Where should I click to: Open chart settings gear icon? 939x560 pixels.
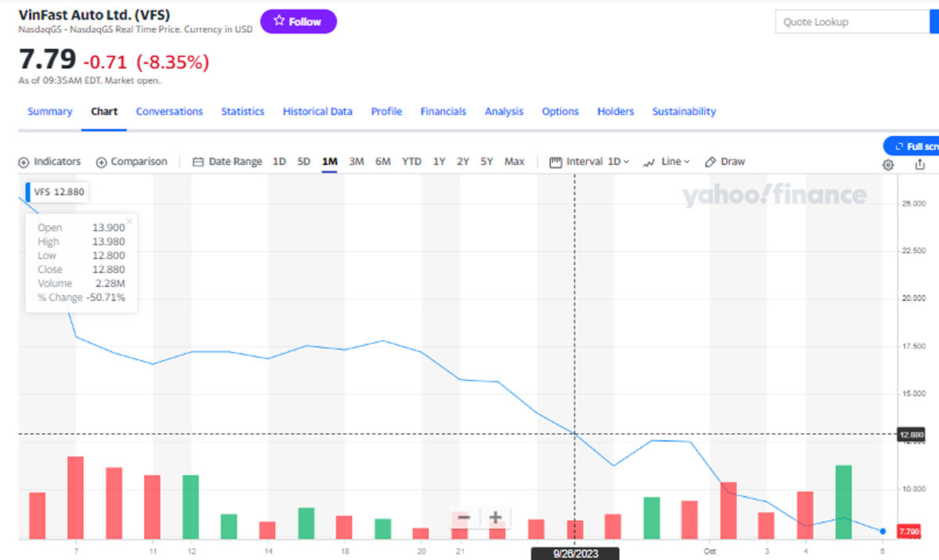[x=888, y=165]
